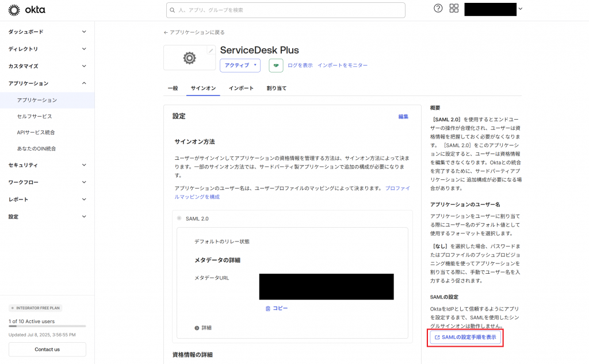The height and width of the screenshot is (364, 589).
Task: Click the インポートをモニター link
Action: [x=343, y=66]
